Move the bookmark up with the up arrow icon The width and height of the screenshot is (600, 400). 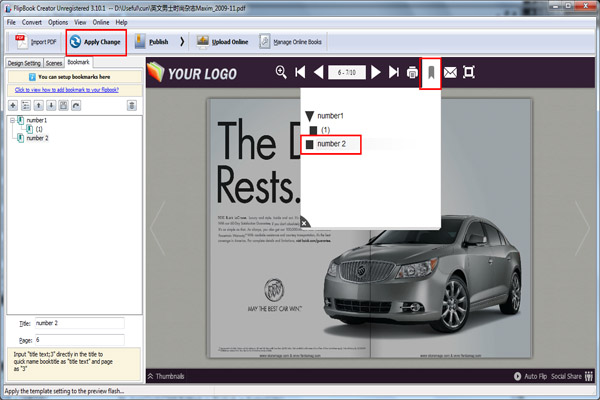pyautogui.click(x=38, y=105)
